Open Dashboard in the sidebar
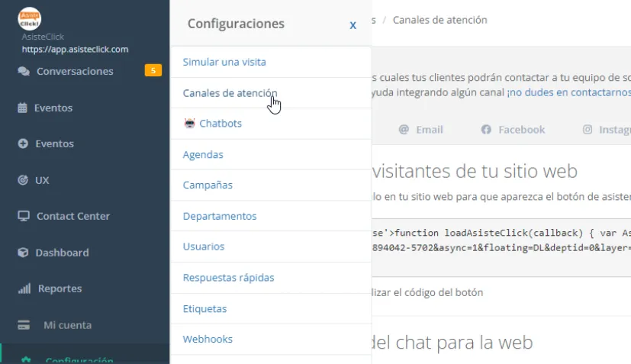 (x=63, y=253)
